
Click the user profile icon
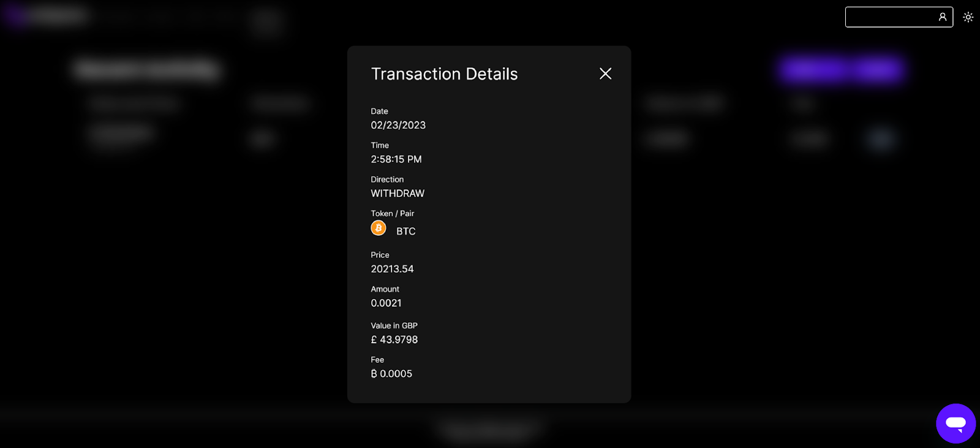pos(943,17)
